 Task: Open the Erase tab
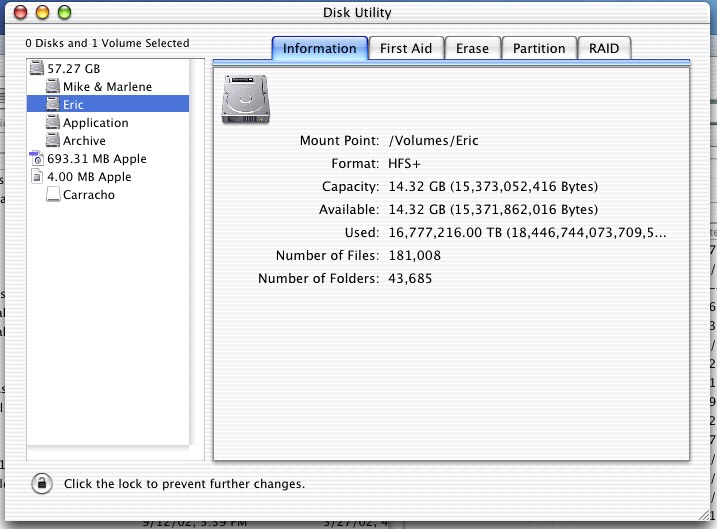click(472, 48)
